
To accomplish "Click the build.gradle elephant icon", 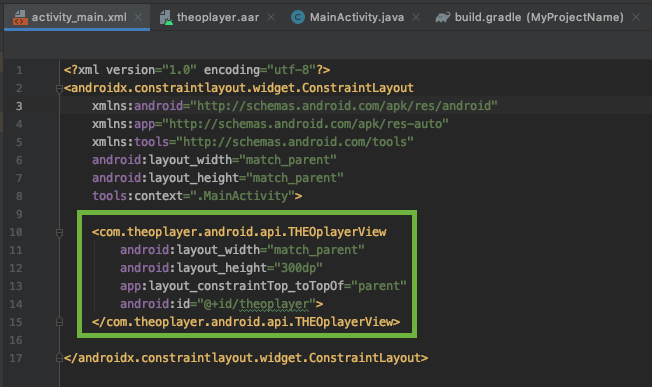I will point(443,17).
